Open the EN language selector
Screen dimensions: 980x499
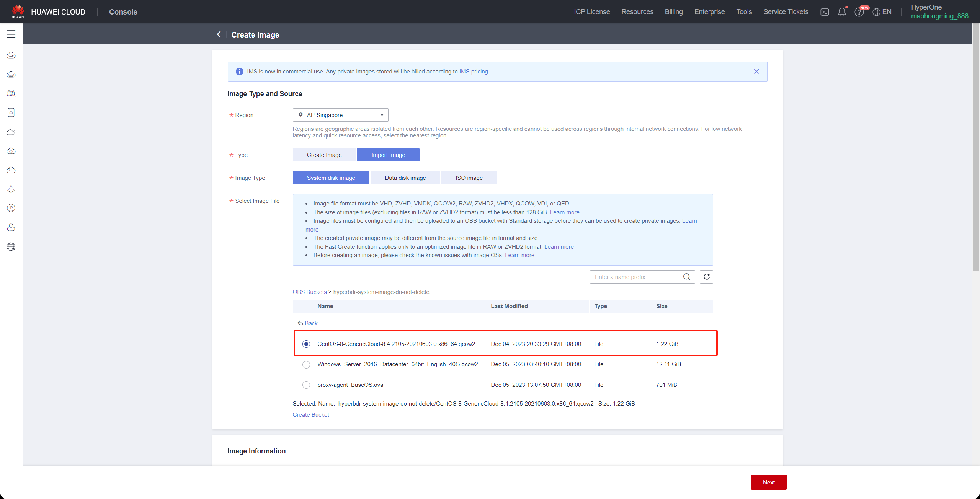[882, 12]
